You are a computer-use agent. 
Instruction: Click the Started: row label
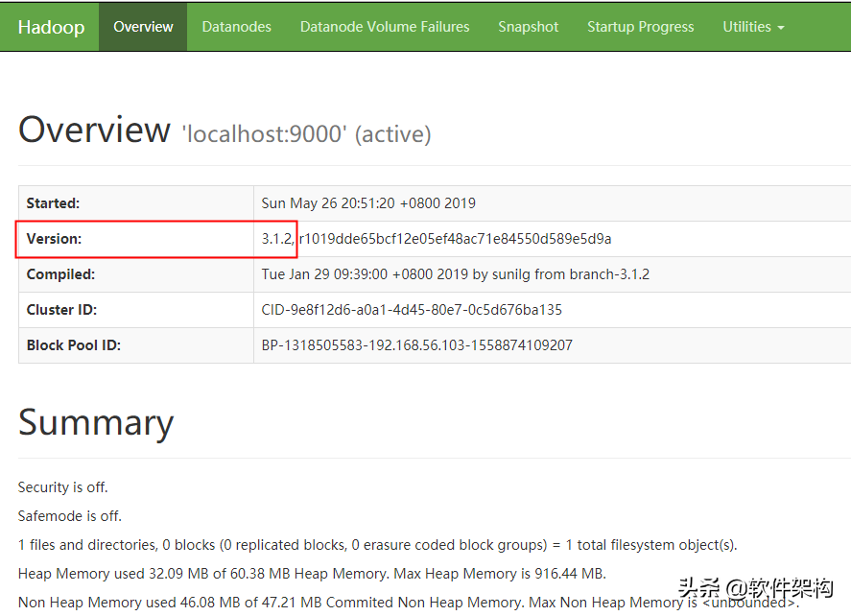(x=53, y=203)
